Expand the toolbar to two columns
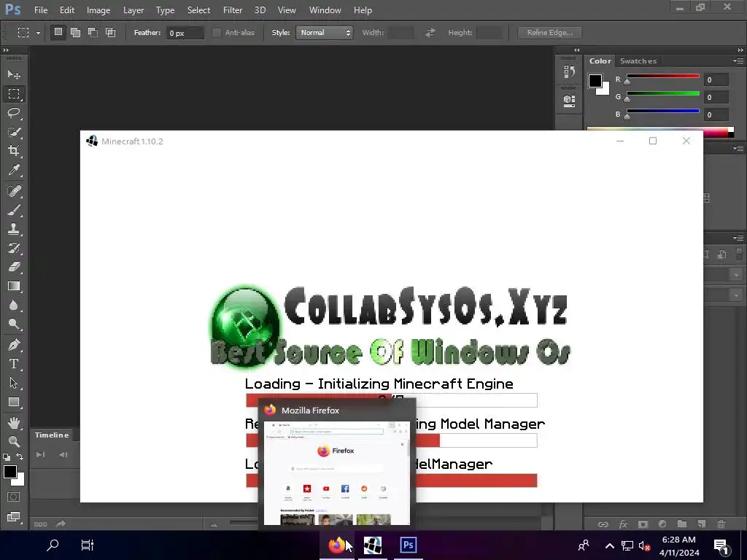 coord(6,50)
